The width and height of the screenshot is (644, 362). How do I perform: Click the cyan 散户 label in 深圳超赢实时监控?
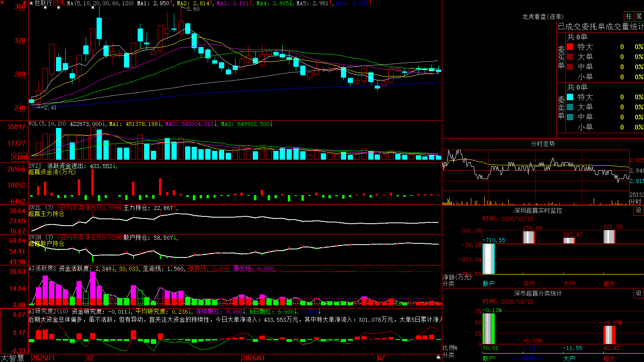489,284
